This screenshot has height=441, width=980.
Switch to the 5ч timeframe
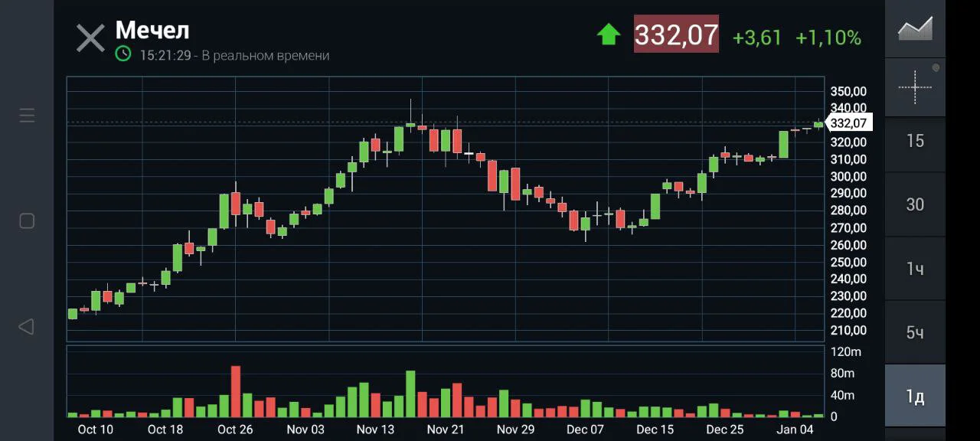915,332
